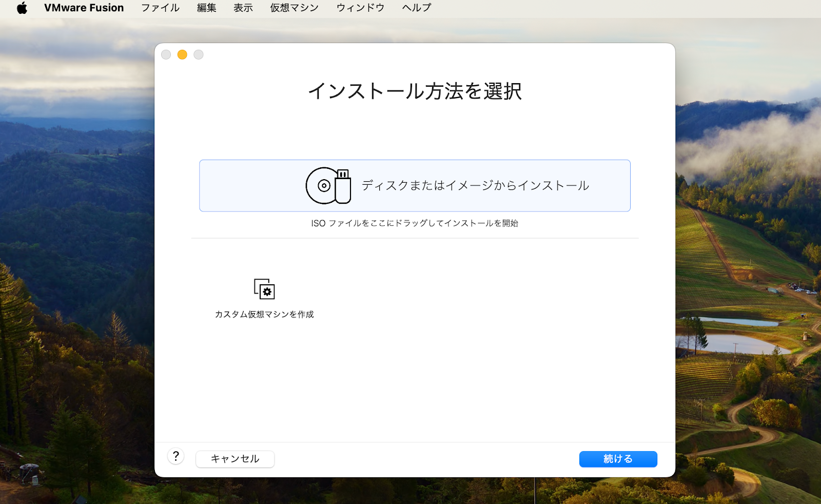821x504 pixels.
Task: Open the ヘルプ menu
Action: pos(417,8)
